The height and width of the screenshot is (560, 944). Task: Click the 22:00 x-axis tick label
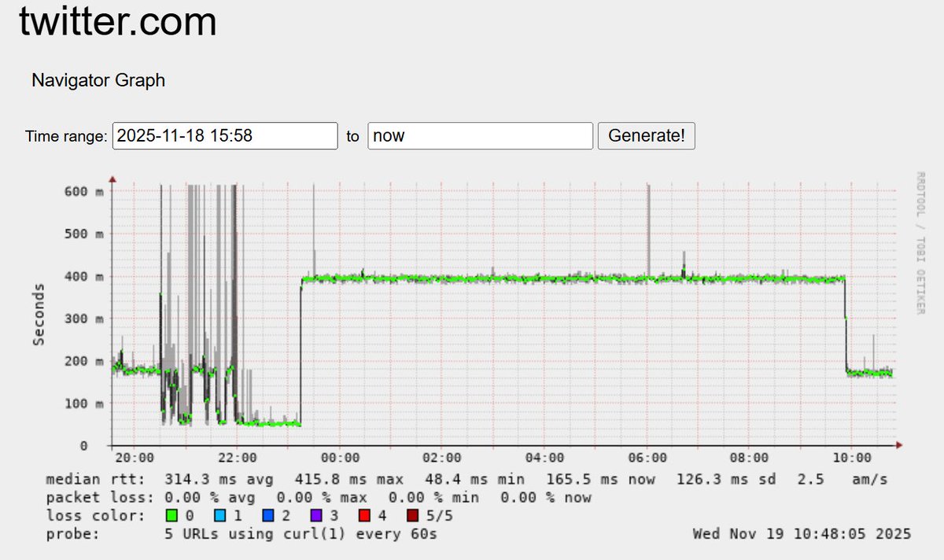point(237,457)
